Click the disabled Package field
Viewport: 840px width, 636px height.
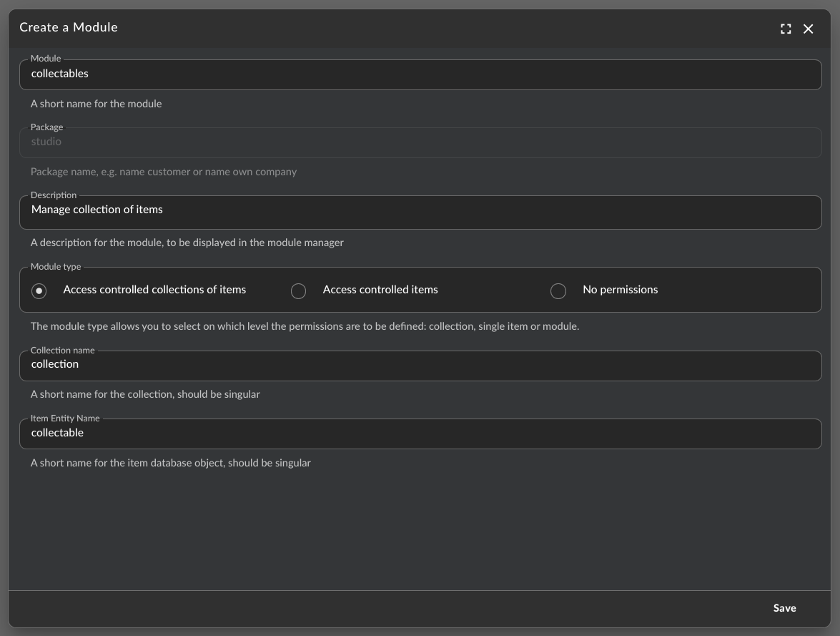(x=420, y=142)
